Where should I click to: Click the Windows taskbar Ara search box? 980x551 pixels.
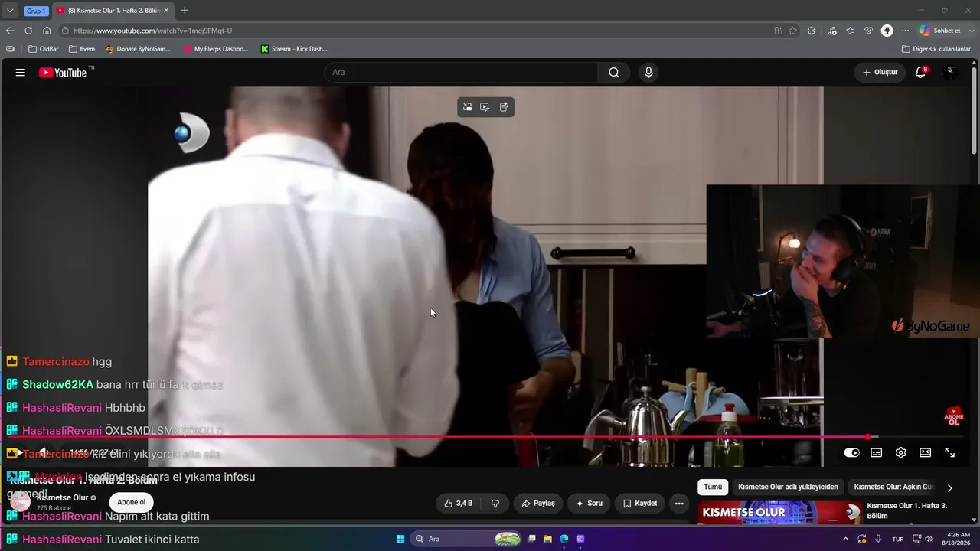[467, 539]
